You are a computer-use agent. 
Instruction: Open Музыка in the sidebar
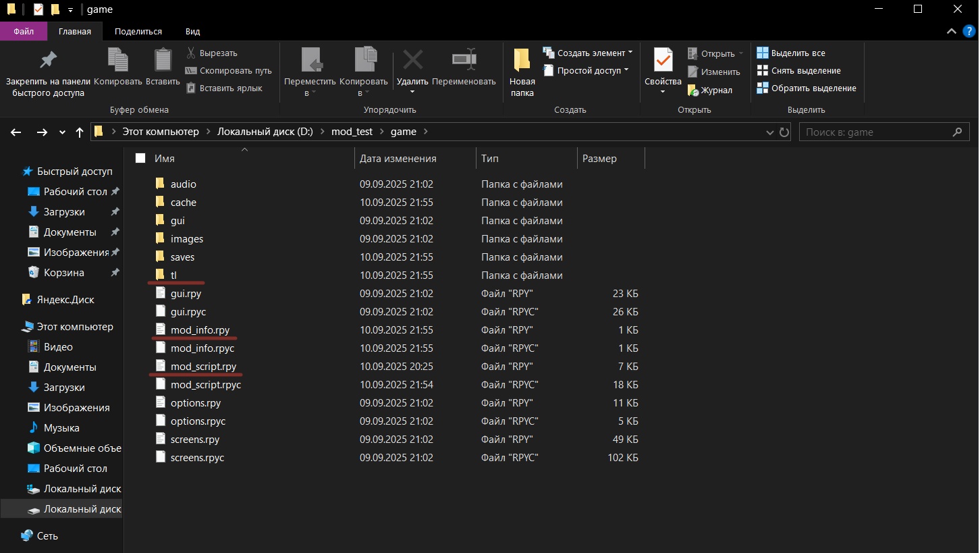(x=61, y=428)
